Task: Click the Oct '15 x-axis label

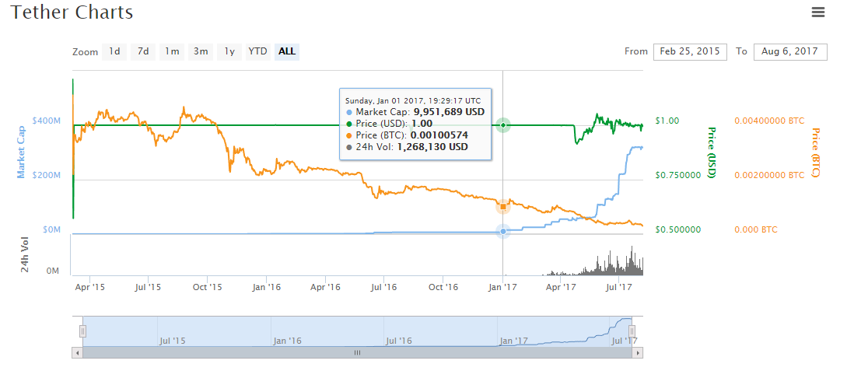Action: (x=207, y=287)
